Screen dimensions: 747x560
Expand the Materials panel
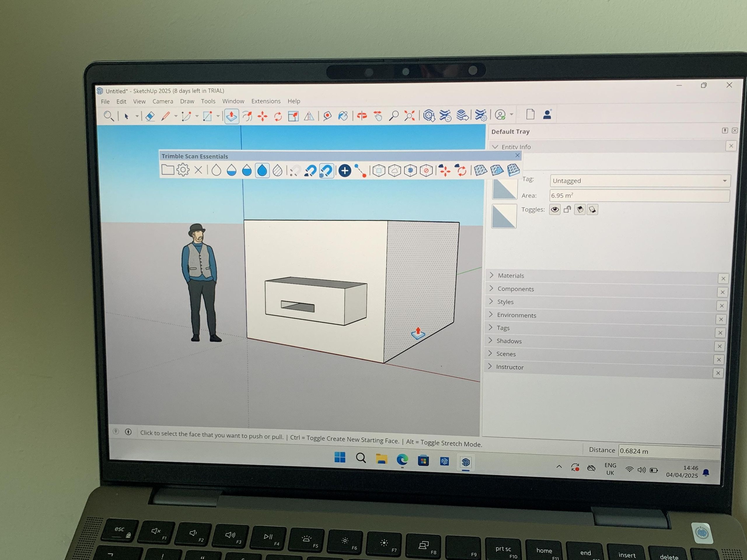[511, 276]
